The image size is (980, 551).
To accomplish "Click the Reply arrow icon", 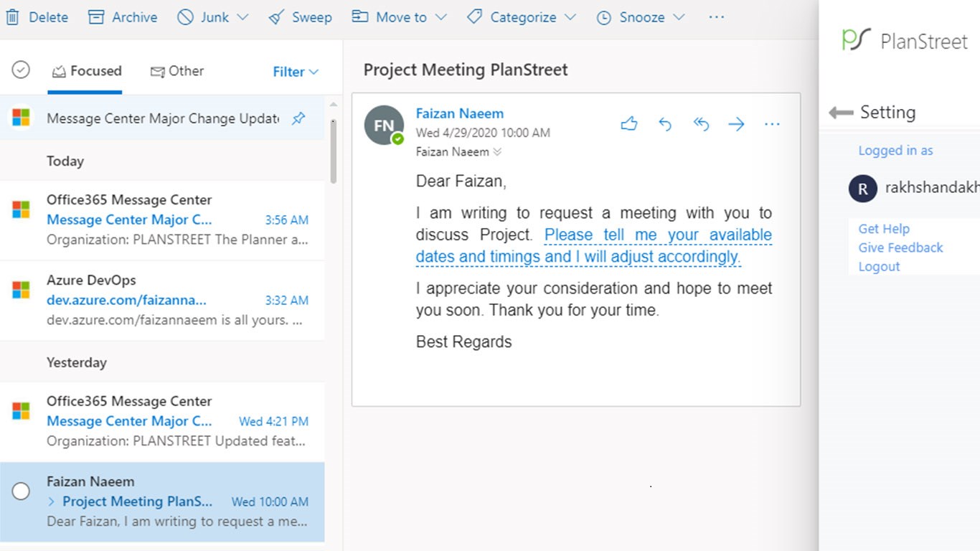I will (x=665, y=124).
